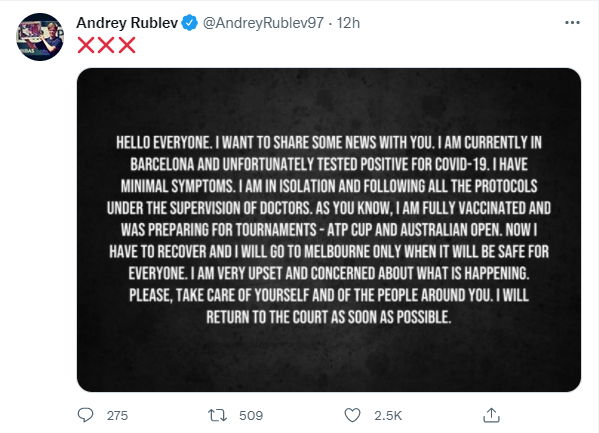Like the tweet with the heart icon

point(352,415)
